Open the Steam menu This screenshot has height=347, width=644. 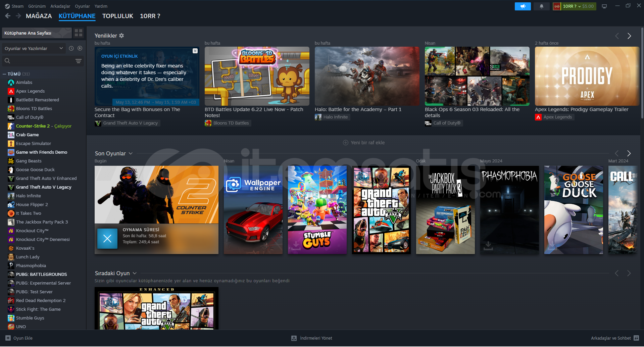coord(17,6)
